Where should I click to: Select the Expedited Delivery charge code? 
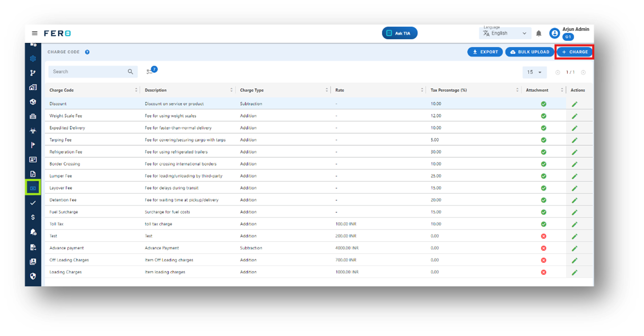67,128
